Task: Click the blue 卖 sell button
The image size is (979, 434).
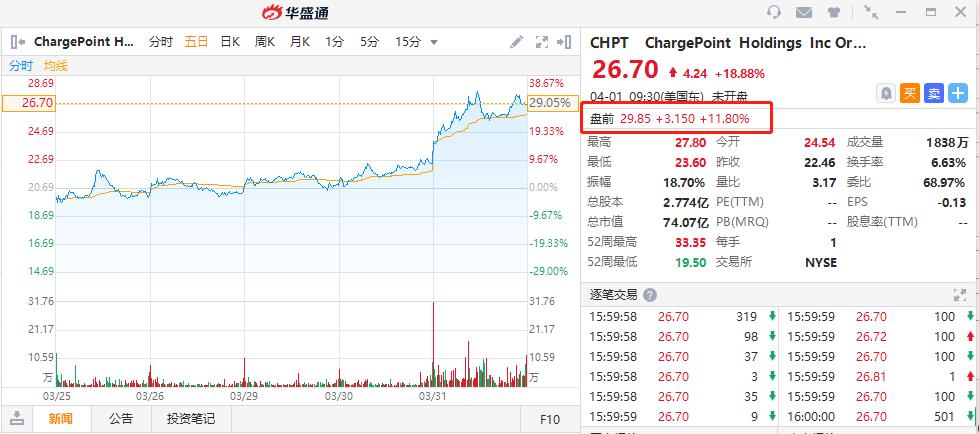Action: coord(933,93)
